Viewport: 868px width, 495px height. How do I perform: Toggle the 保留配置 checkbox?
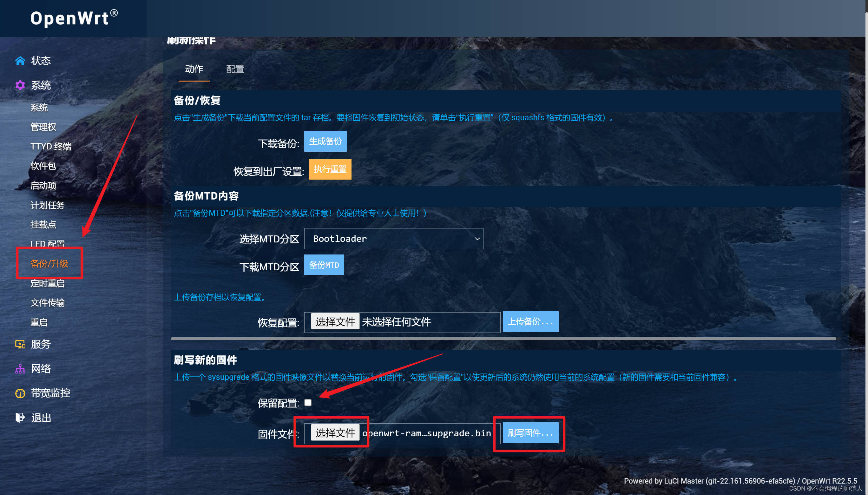(308, 403)
